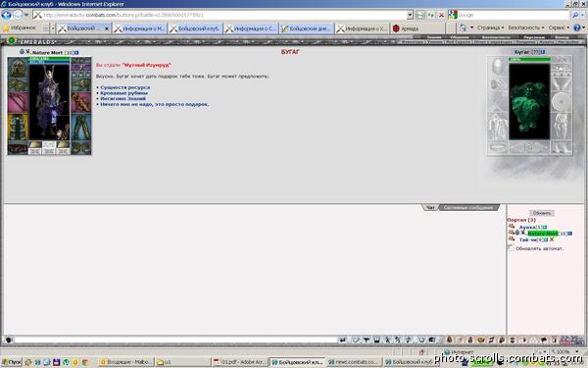Click the funnel filter icon in chat toolbar
Image resolution: width=588 pixels, height=368 pixels.
click(x=367, y=341)
